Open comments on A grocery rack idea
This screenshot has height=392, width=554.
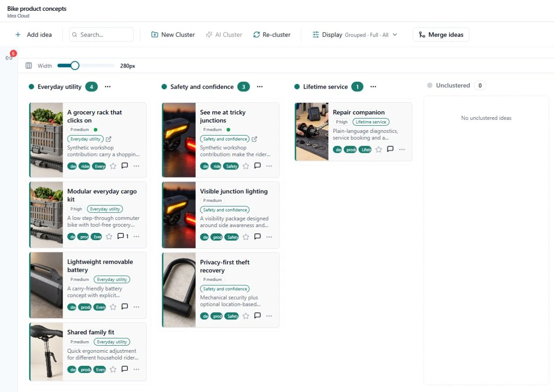[125, 166]
